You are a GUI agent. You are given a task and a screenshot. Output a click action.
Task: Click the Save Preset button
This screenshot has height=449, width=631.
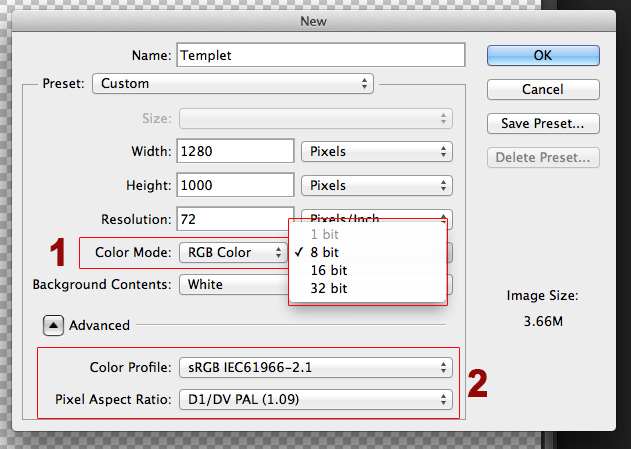543,124
